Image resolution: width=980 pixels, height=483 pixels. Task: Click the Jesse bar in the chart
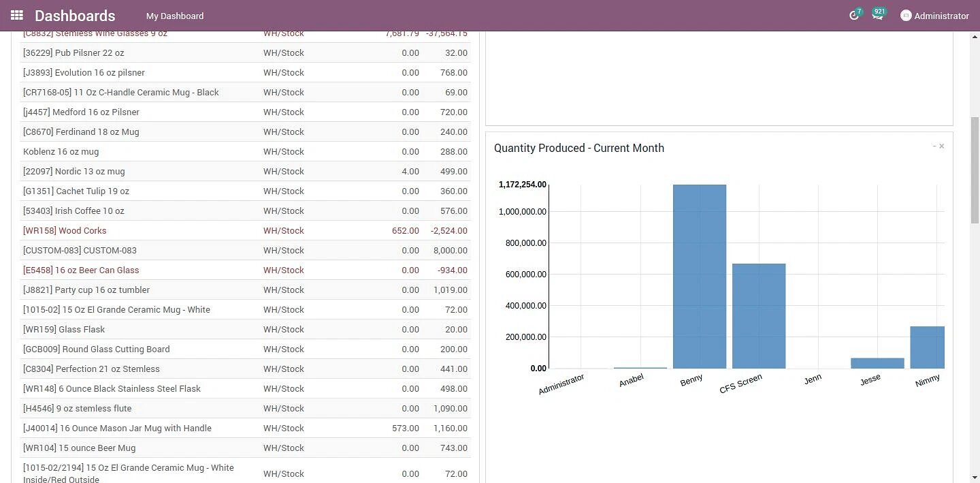(x=877, y=363)
